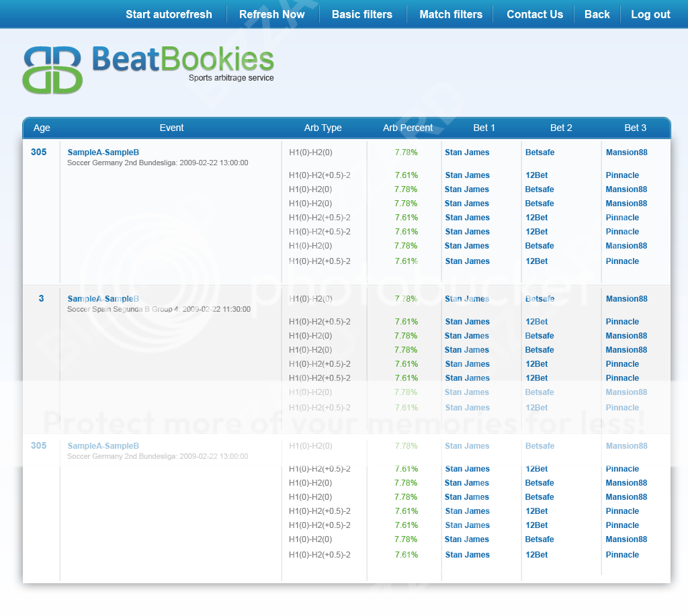The height and width of the screenshot is (616, 688).
Task: Click Refresh Now in the navigation bar
Action: pos(272,15)
